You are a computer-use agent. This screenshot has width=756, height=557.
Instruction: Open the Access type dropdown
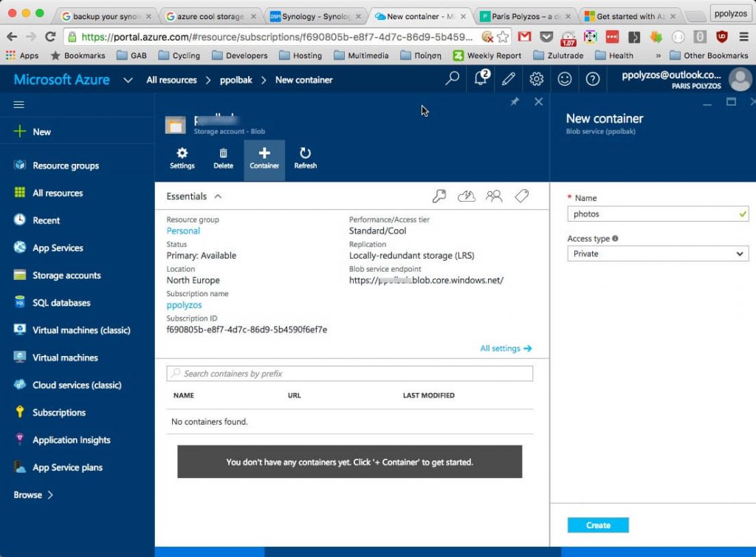[658, 253]
